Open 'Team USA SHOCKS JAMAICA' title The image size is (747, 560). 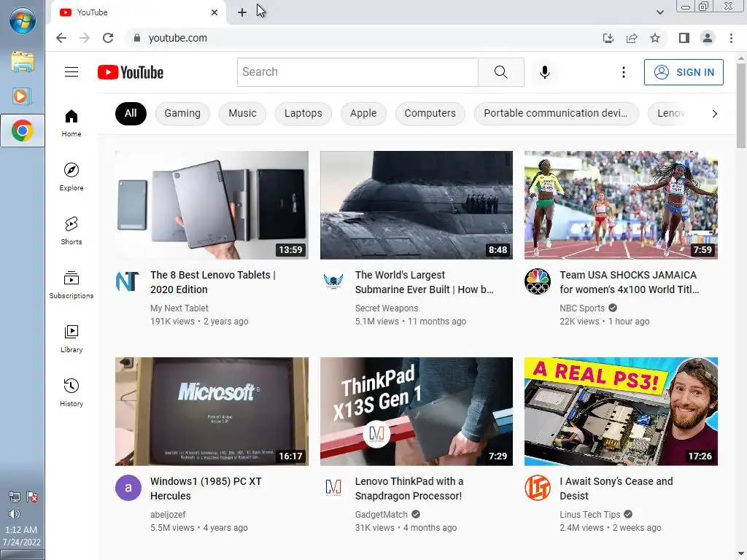630,282
